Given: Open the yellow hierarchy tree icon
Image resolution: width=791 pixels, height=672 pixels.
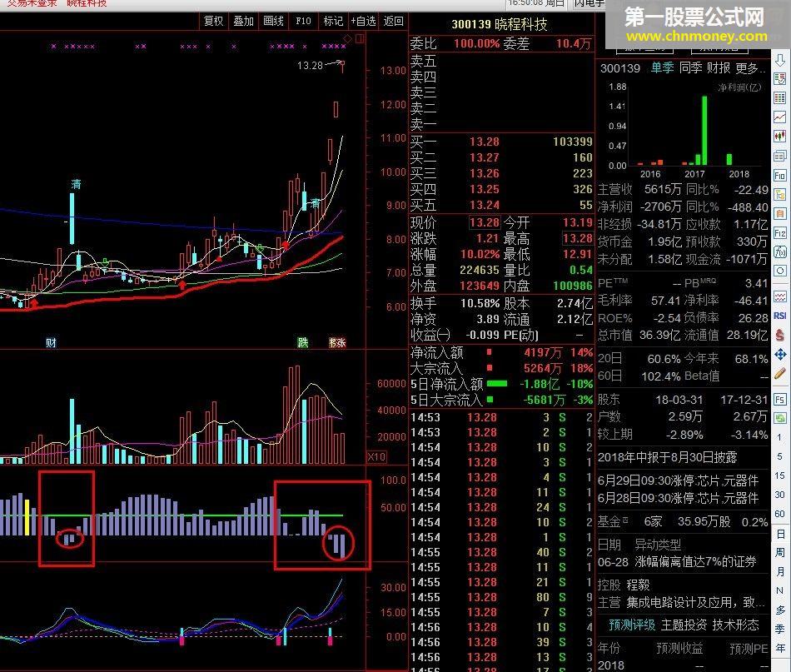Looking at the screenshot, I should 780,194.
